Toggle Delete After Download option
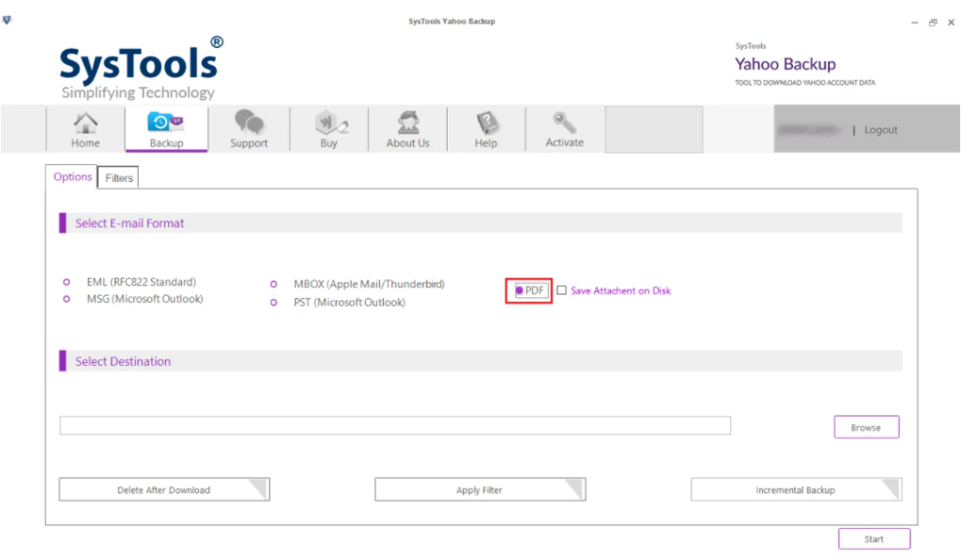 coord(164,490)
